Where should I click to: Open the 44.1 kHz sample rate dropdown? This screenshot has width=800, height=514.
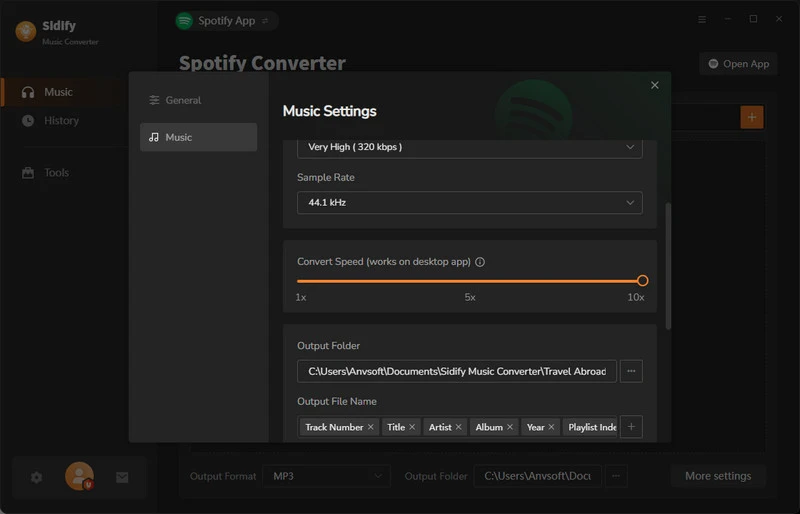[x=469, y=203]
